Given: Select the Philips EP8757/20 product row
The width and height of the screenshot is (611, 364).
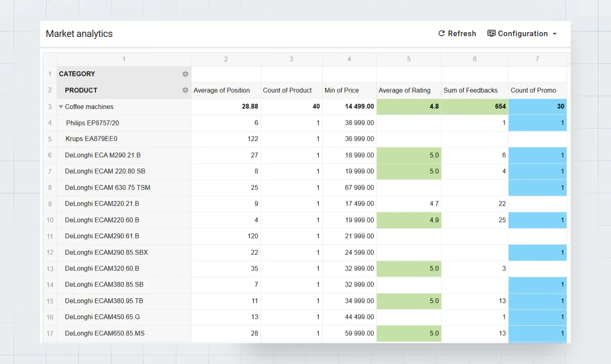Looking at the screenshot, I should point(92,123).
